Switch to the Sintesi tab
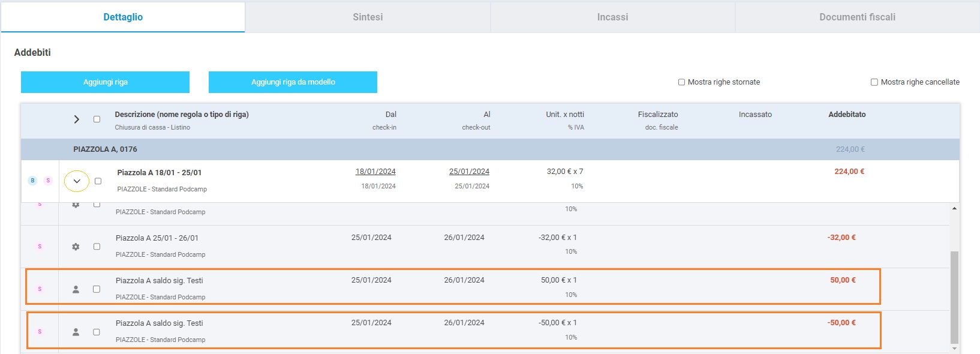Image resolution: width=980 pixels, height=354 pixels. [368, 17]
